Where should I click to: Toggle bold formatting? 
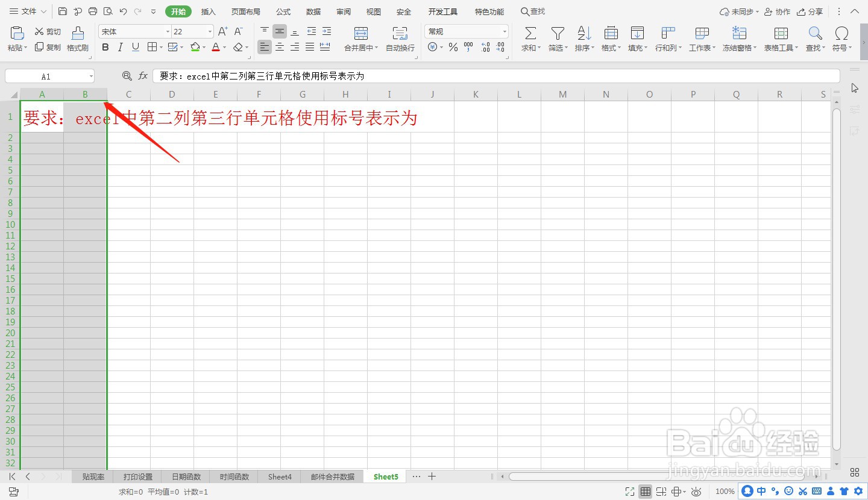[x=105, y=47]
